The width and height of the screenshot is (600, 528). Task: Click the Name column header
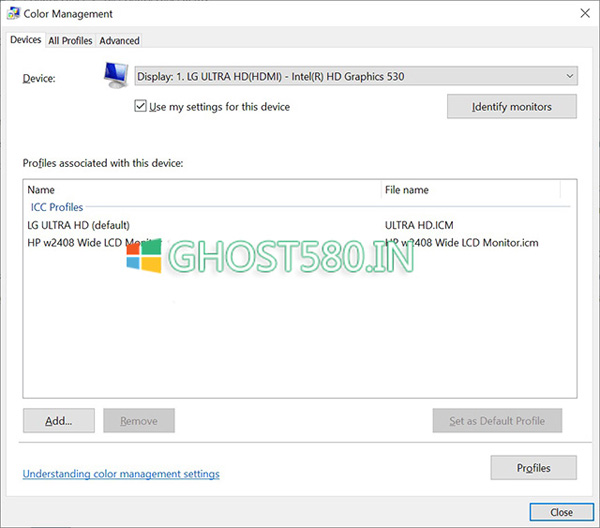(x=202, y=190)
